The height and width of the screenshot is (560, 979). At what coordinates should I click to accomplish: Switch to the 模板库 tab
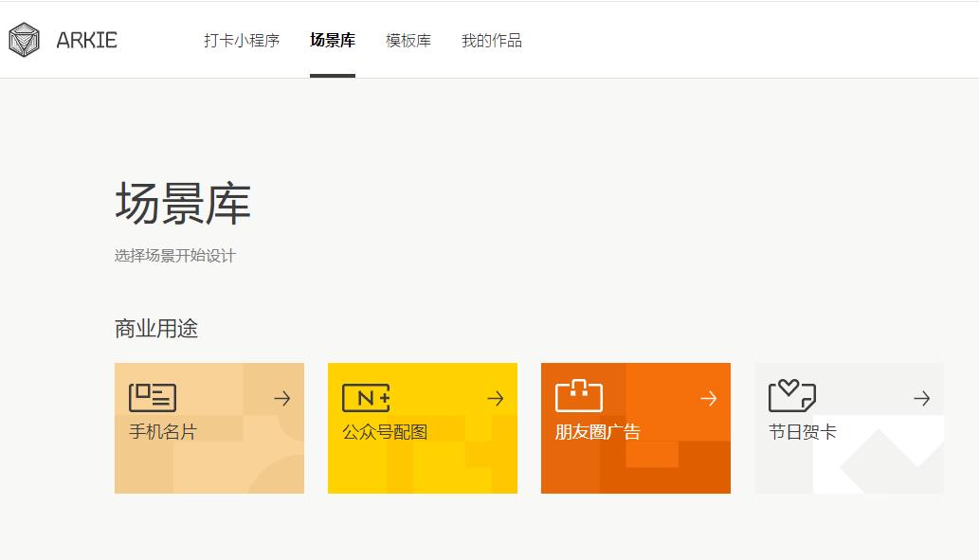click(407, 41)
